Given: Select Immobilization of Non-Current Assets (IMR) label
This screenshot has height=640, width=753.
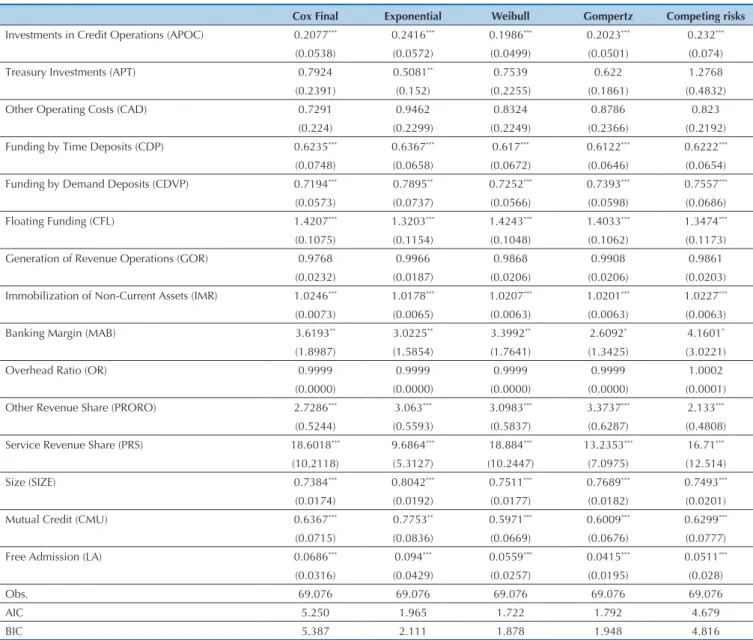Looking at the screenshot, I should (x=111, y=296).
